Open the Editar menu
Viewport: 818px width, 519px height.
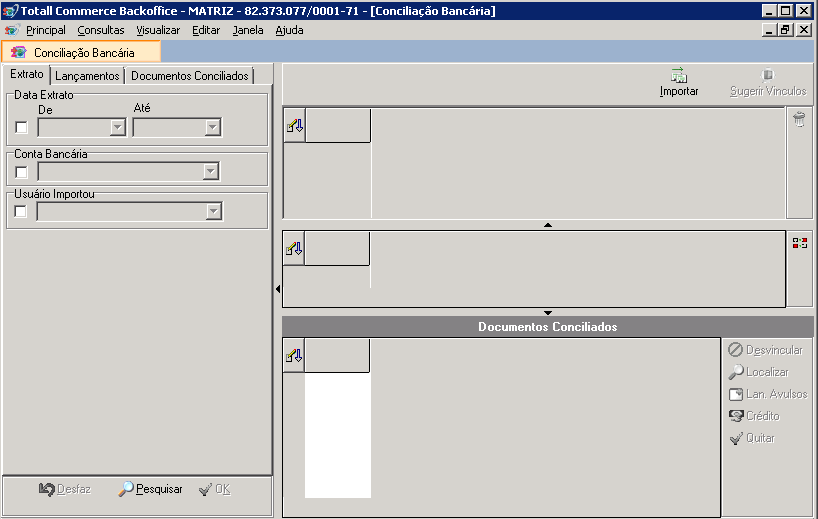tap(206, 30)
